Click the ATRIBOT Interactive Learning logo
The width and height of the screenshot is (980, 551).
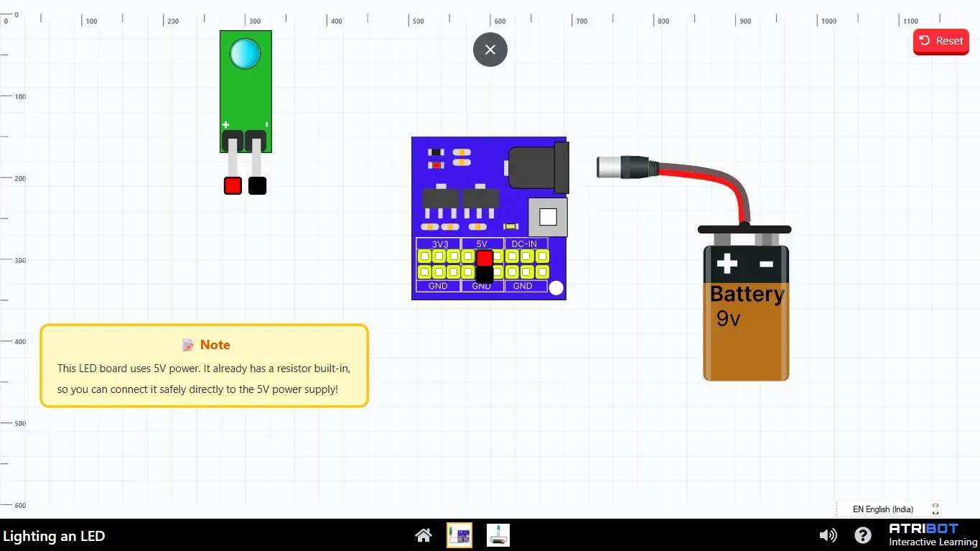[933, 535]
